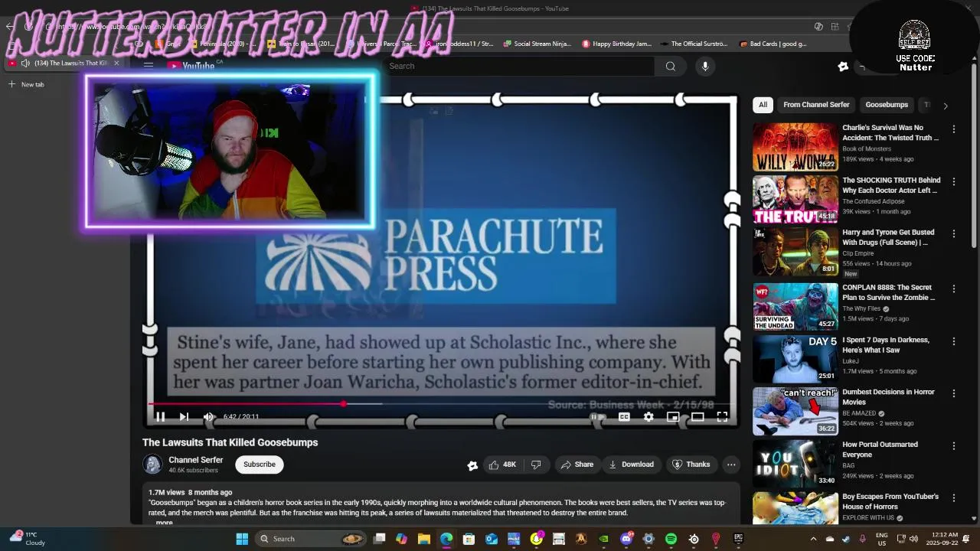Toggle the autoplay switch in the player
980x551 pixels.
tap(597, 416)
